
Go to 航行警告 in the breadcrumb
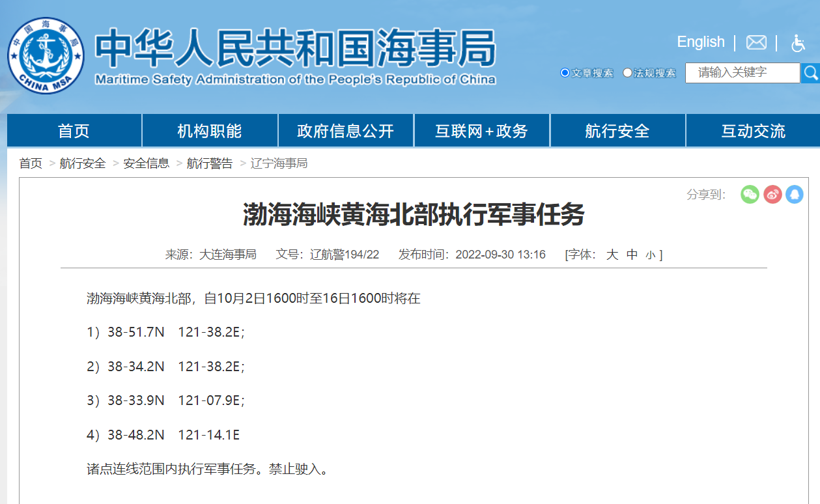(210, 163)
